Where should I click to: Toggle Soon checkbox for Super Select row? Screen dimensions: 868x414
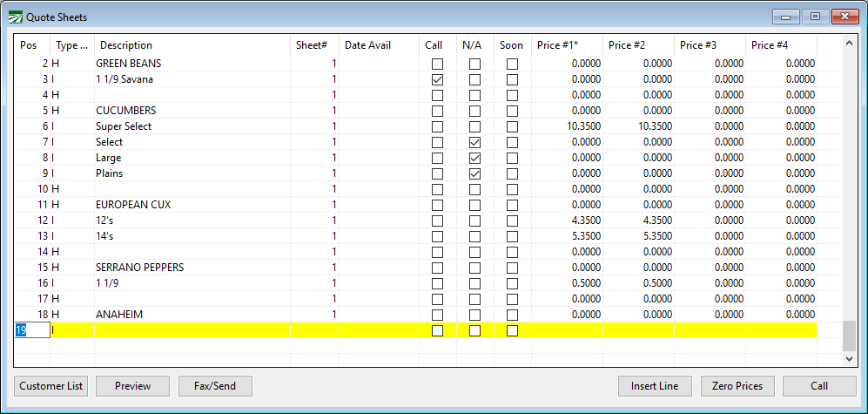click(512, 126)
